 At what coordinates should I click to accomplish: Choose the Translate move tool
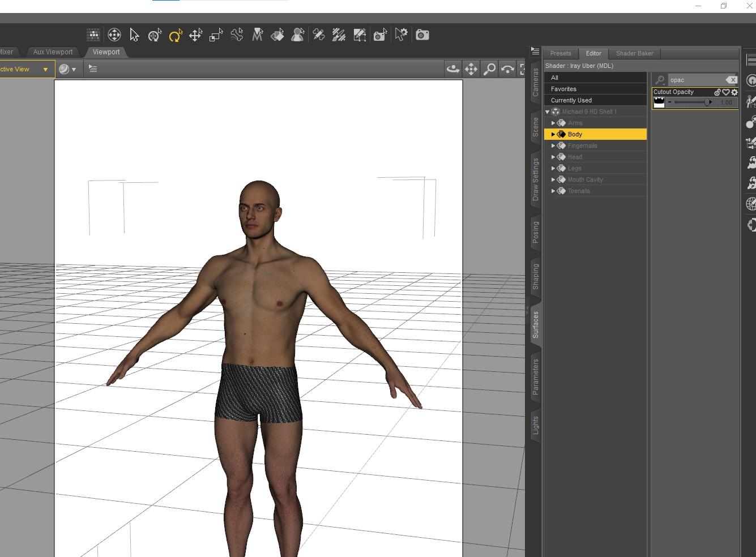pyautogui.click(x=195, y=35)
